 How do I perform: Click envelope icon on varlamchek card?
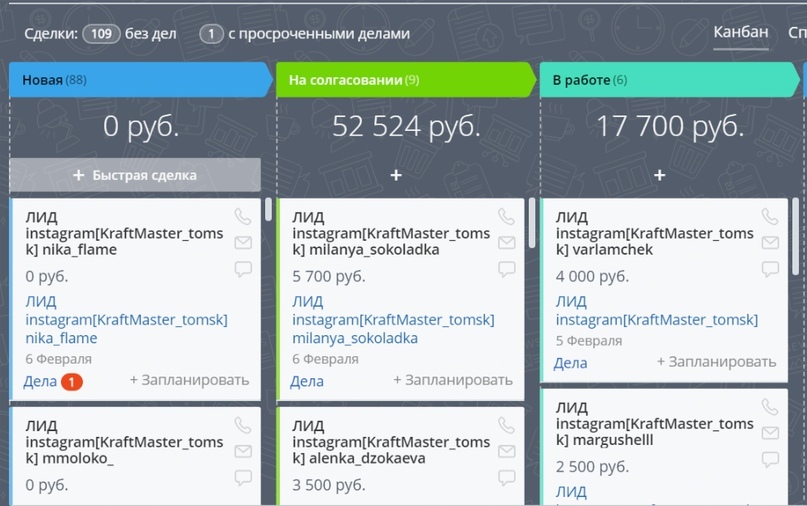[x=770, y=242]
